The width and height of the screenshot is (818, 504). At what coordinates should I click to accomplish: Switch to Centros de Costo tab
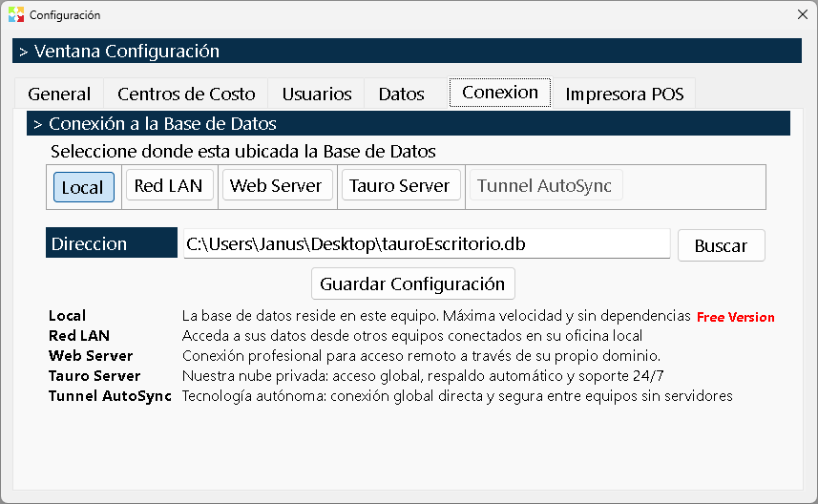pyautogui.click(x=186, y=94)
